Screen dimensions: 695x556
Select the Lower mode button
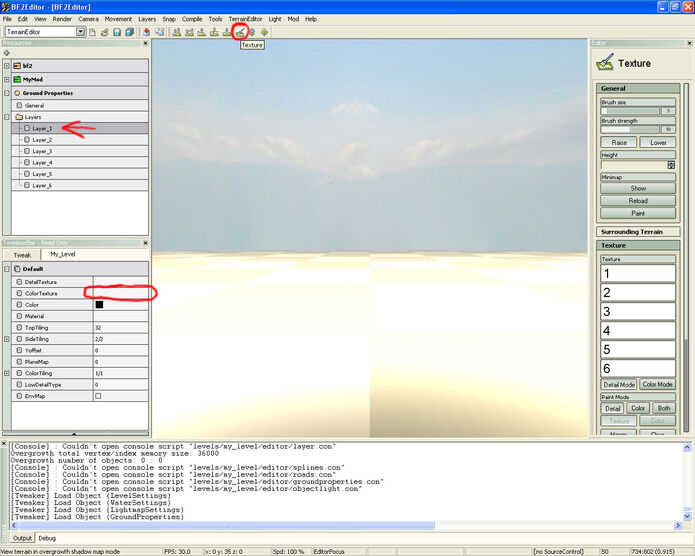[658, 142]
